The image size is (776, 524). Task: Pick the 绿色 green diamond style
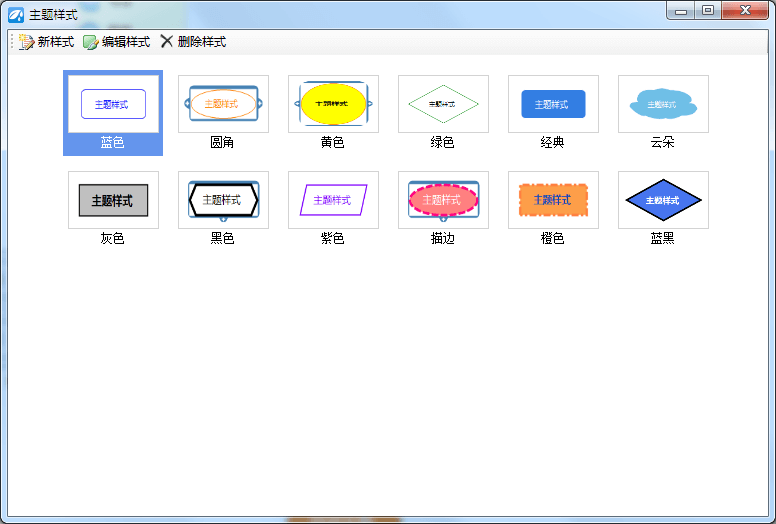(443, 104)
